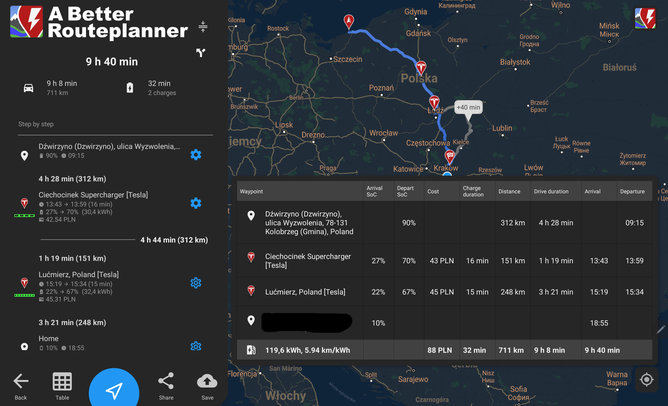Image resolution: width=668 pixels, height=406 pixels.
Task: Click the Back arrow button
Action: (x=21, y=384)
